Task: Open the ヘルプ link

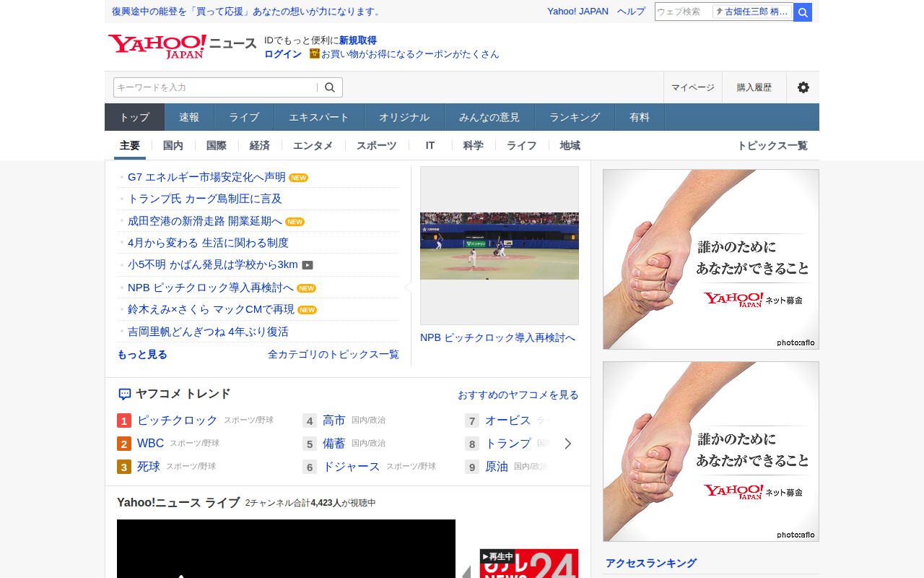Action: (632, 12)
